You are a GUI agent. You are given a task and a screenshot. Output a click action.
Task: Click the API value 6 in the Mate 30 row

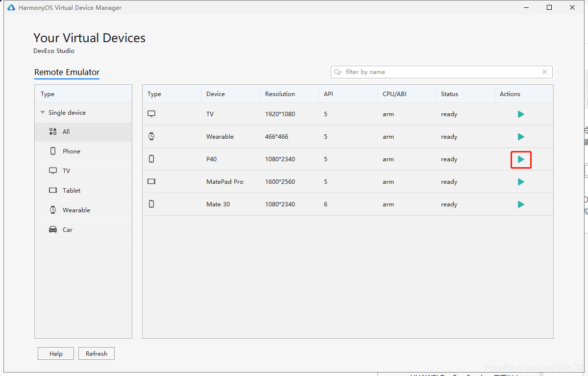click(x=326, y=204)
